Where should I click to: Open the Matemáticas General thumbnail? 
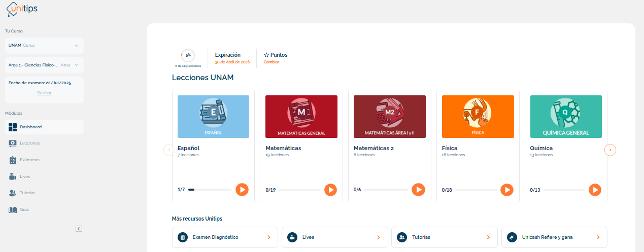tap(301, 117)
